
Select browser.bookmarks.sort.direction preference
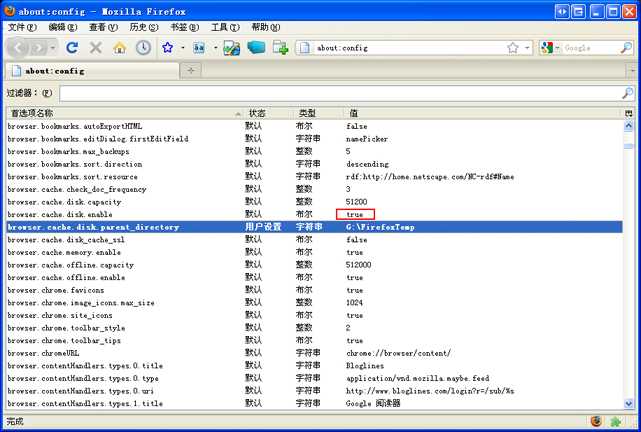coord(314,164)
